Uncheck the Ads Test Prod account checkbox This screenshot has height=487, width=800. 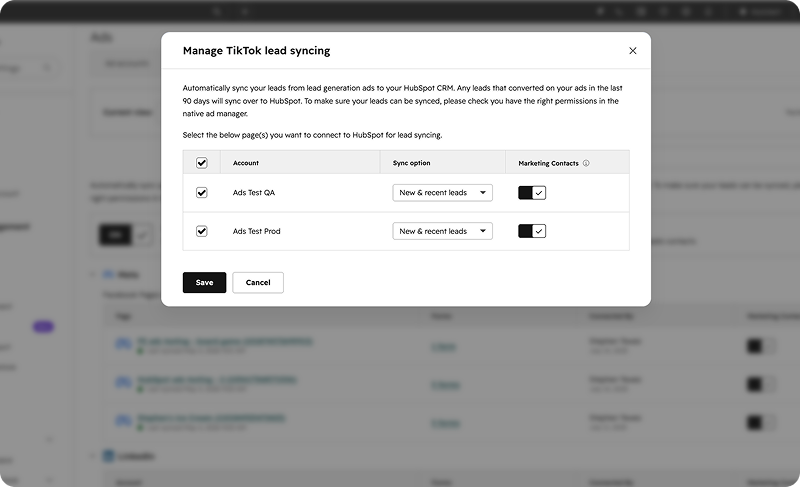point(202,231)
